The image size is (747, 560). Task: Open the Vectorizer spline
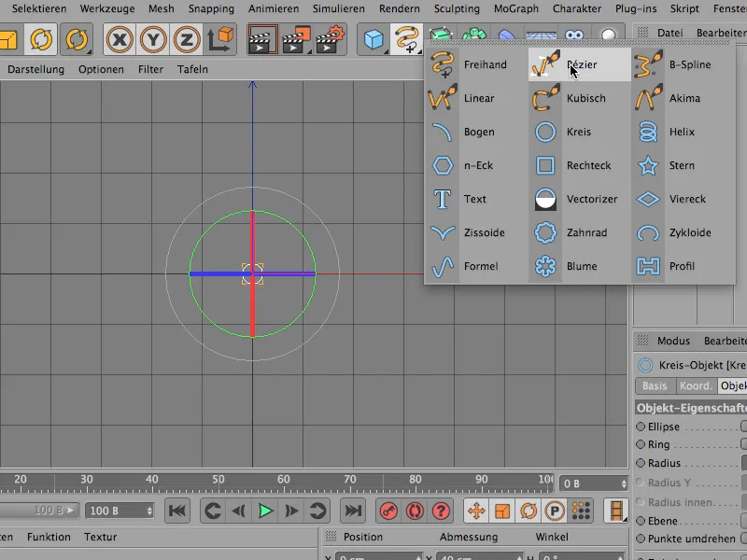(579, 199)
